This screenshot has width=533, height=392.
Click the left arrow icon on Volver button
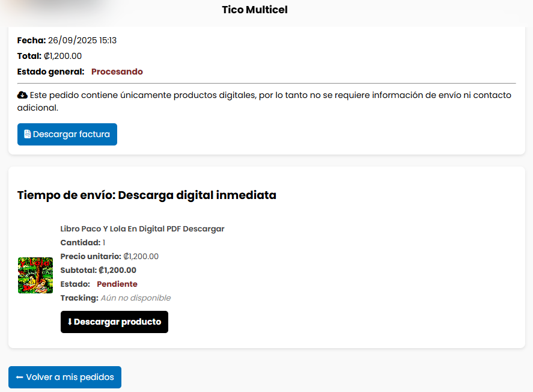click(19, 378)
